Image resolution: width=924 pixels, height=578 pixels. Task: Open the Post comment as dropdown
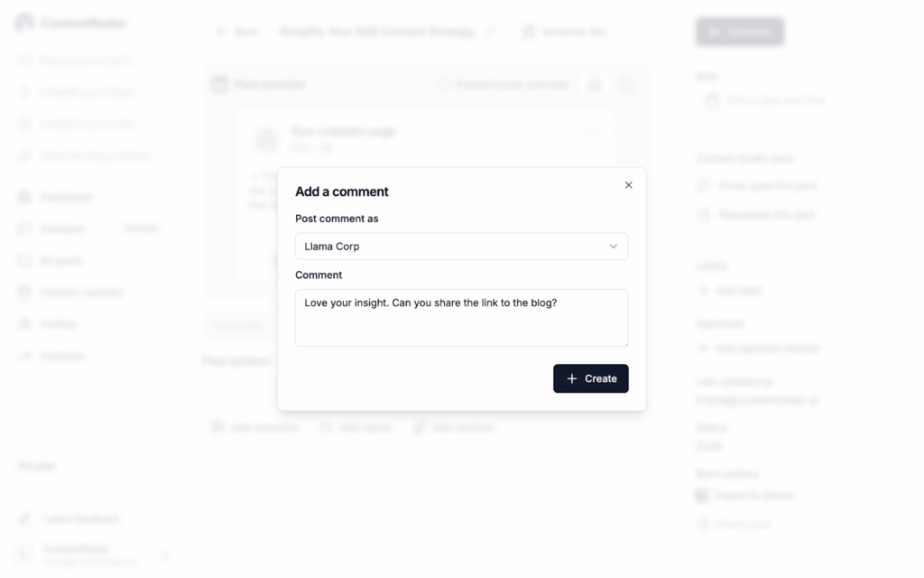461,247
